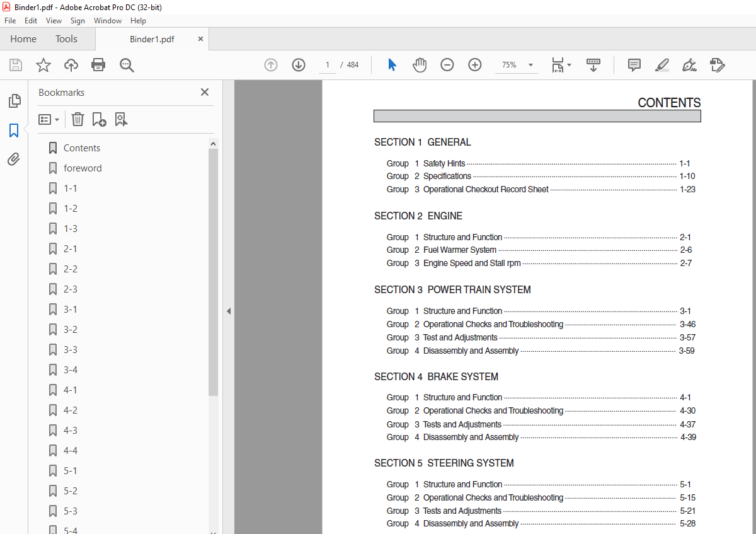Switch to the Home tab

pyautogui.click(x=23, y=39)
